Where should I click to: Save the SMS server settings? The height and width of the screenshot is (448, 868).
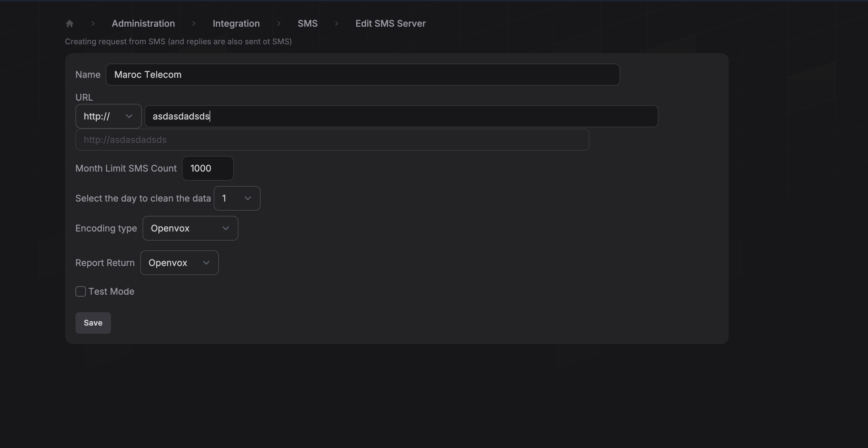[x=93, y=323]
